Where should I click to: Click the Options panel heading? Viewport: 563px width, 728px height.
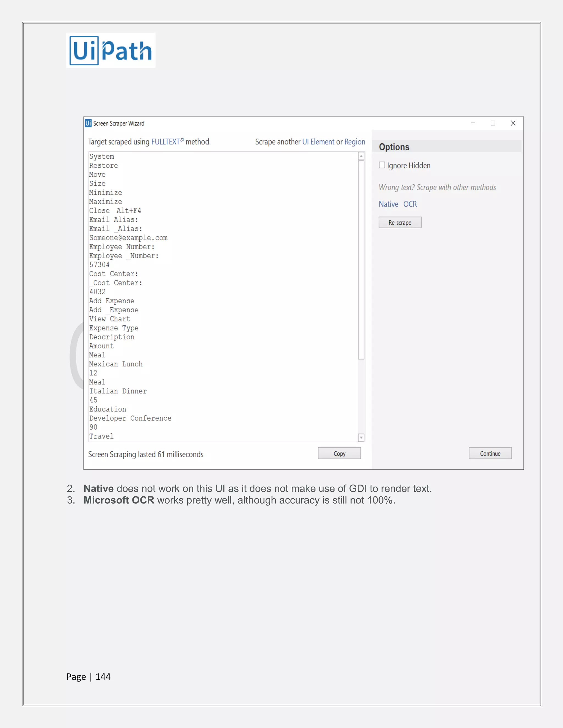[394, 147]
